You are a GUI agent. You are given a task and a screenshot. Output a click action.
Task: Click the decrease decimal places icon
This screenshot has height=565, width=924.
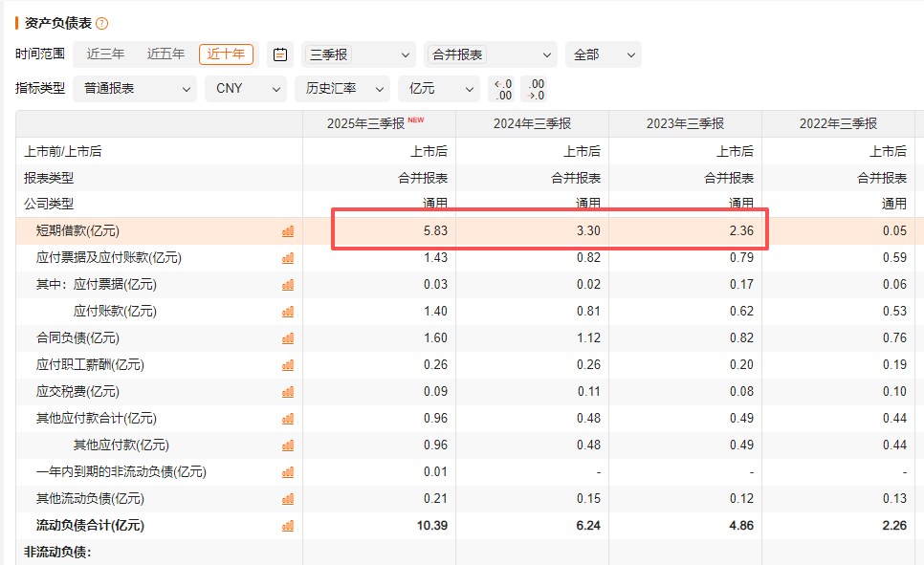tap(535, 89)
